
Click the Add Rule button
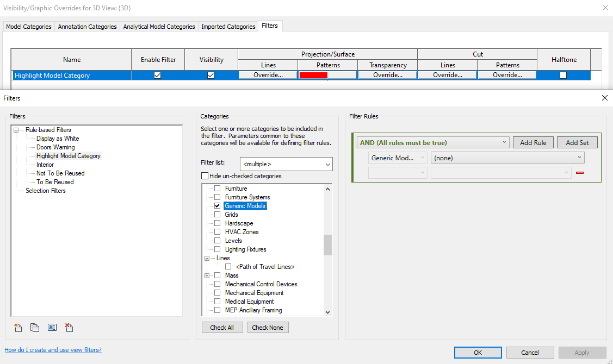(533, 142)
